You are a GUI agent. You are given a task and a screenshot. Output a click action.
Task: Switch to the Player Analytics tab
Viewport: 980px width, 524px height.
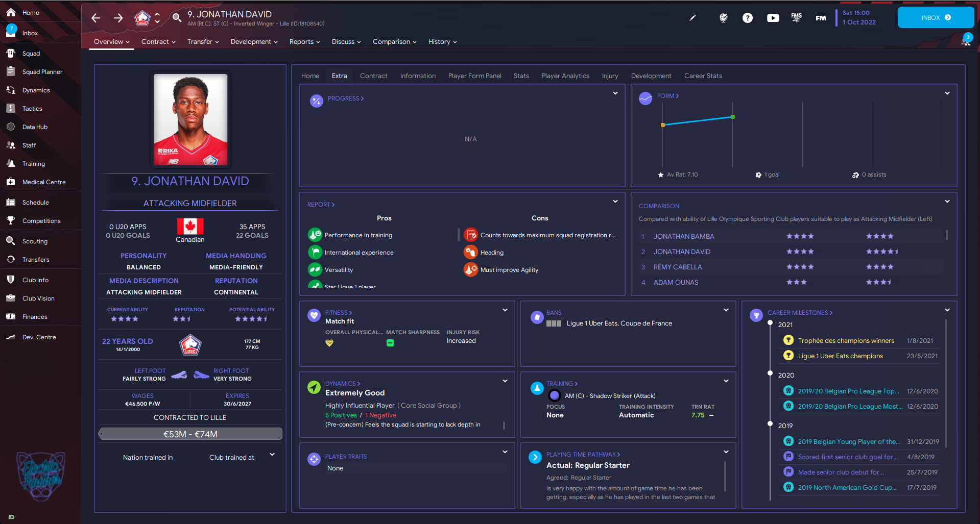tap(565, 76)
